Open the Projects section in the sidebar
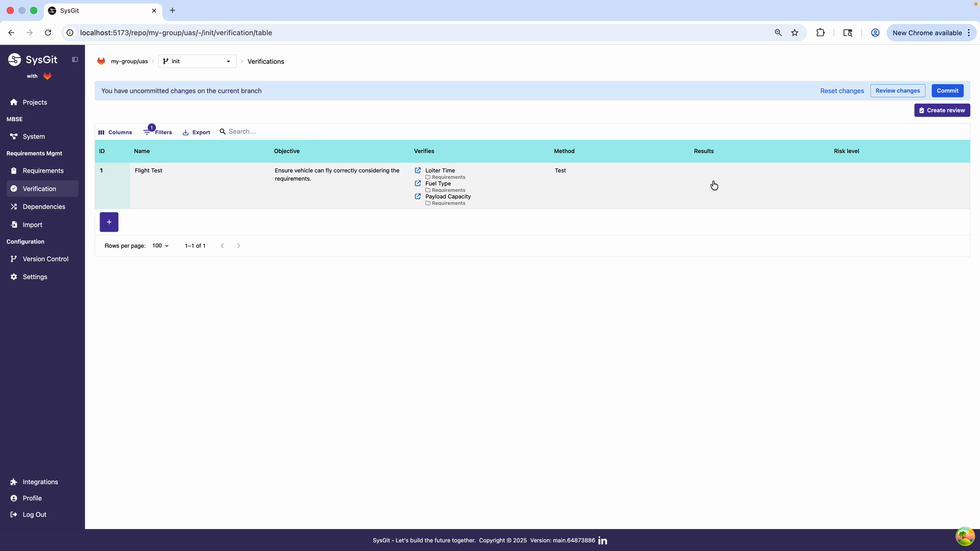This screenshot has width=980, height=551. tap(35, 102)
